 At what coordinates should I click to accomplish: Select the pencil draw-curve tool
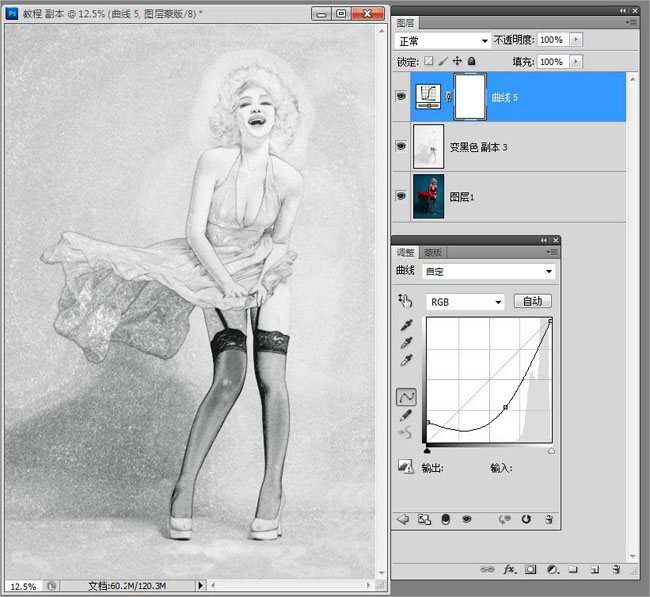[x=406, y=415]
